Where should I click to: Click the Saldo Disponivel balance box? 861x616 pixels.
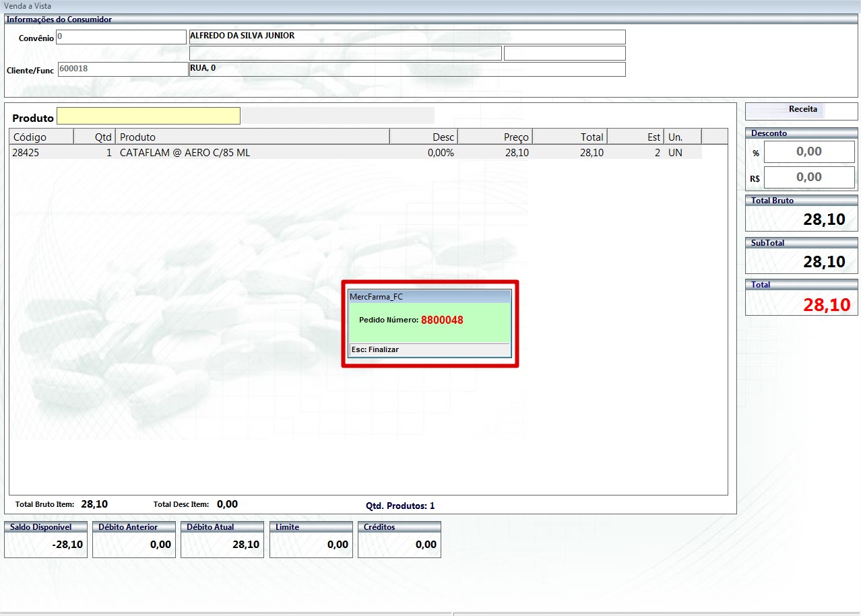click(x=46, y=544)
